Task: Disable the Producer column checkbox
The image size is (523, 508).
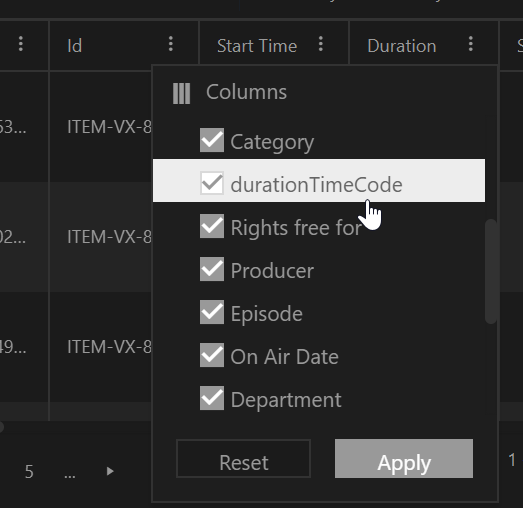Action: pos(212,269)
